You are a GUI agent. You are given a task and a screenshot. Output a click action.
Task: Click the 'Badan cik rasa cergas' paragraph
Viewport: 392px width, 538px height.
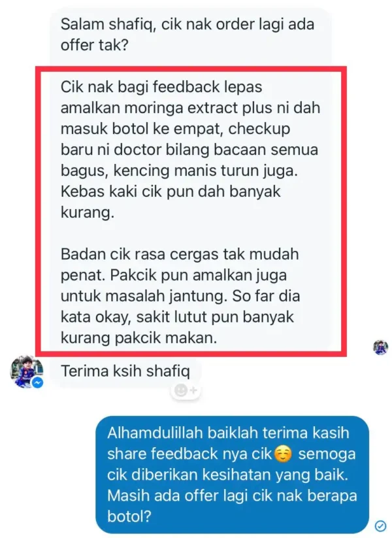click(x=180, y=295)
